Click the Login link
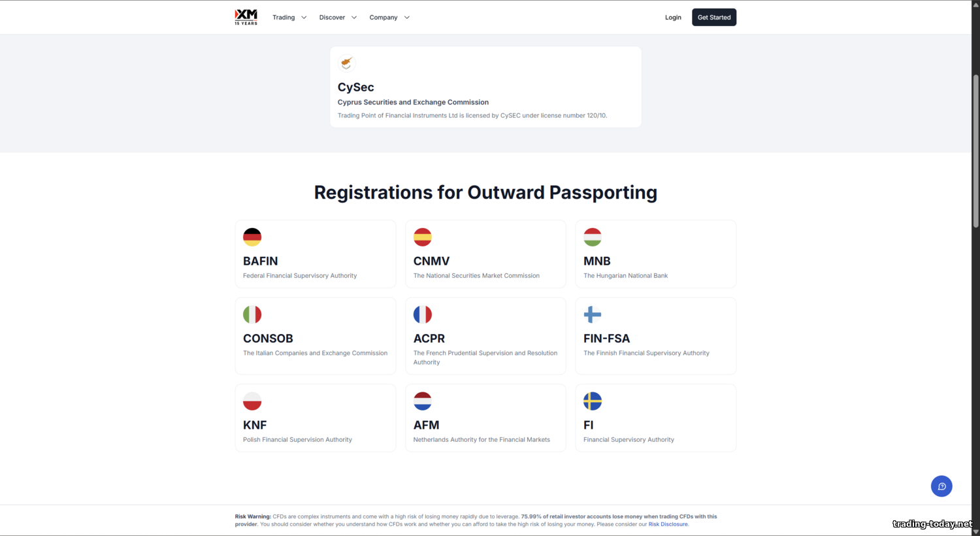The height and width of the screenshot is (536, 980). tap(673, 18)
